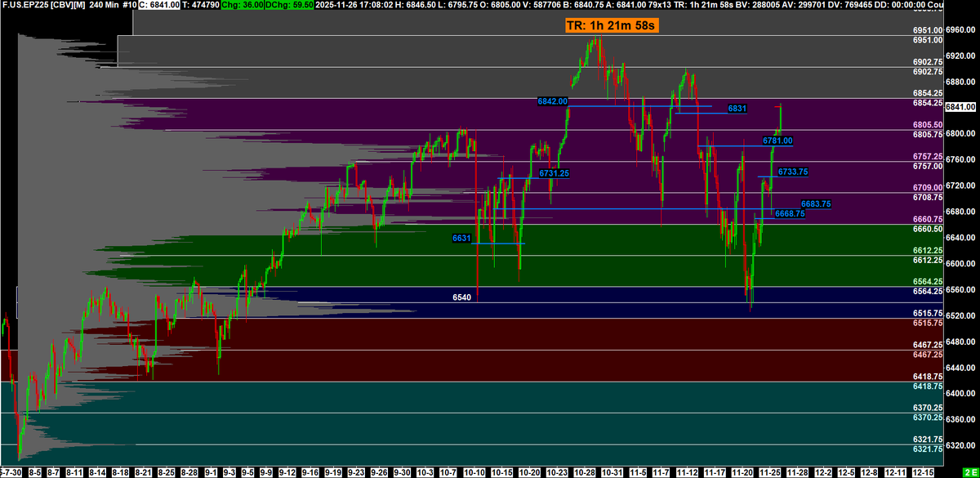This screenshot has width=980, height=478.
Task: Click the orange TR countdown label
Action: pos(612,25)
